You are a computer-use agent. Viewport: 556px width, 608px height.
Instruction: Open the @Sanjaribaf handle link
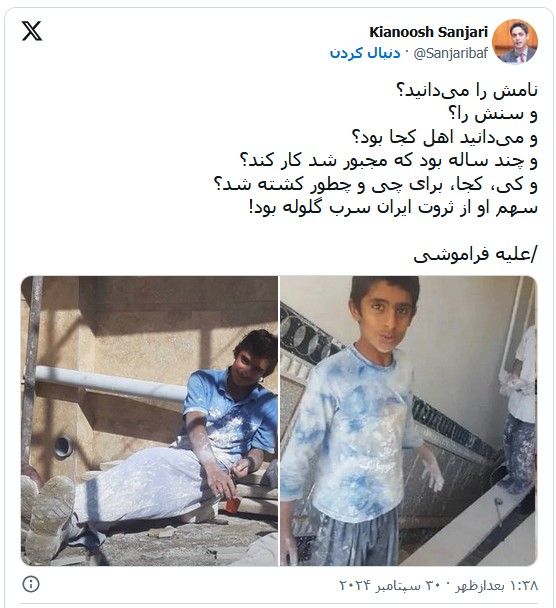coord(451,53)
